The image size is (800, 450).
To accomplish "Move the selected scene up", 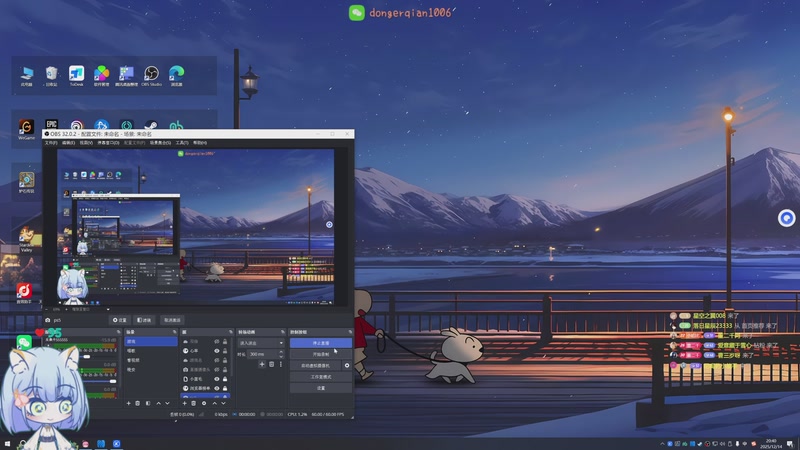I will pyautogui.click(x=158, y=404).
